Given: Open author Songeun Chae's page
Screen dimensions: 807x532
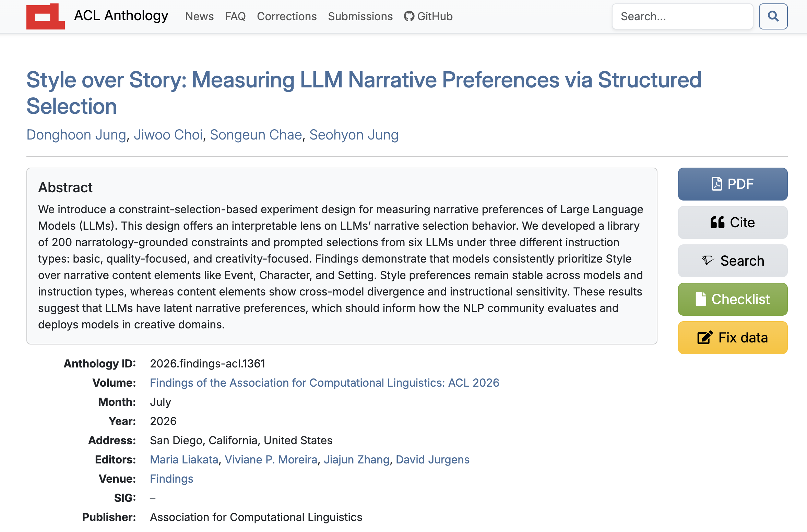Looking at the screenshot, I should pyautogui.click(x=256, y=135).
